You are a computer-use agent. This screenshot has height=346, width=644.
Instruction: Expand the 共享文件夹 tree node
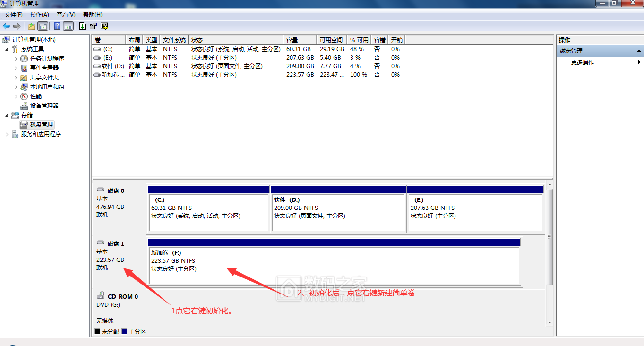pyautogui.click(x=16, y=78)
